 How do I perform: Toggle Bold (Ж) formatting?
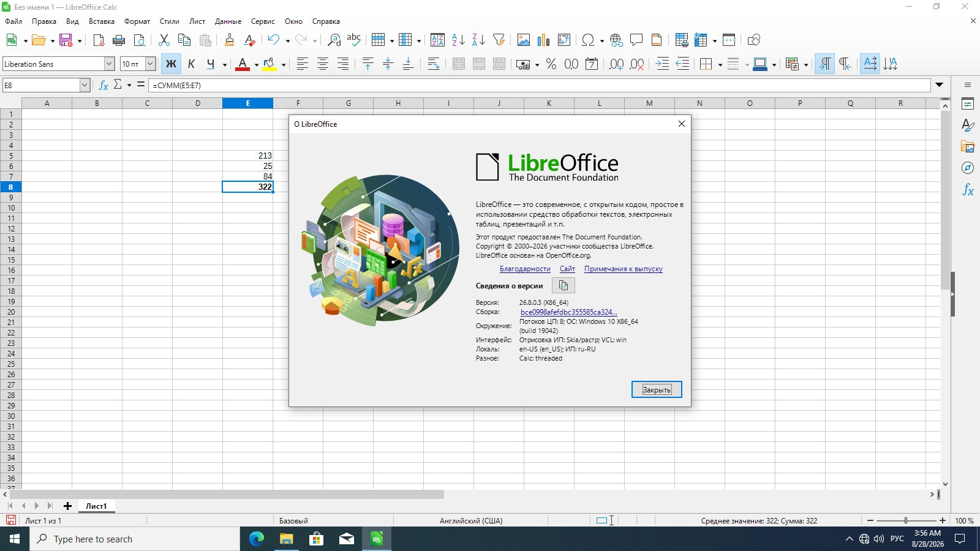171,64
